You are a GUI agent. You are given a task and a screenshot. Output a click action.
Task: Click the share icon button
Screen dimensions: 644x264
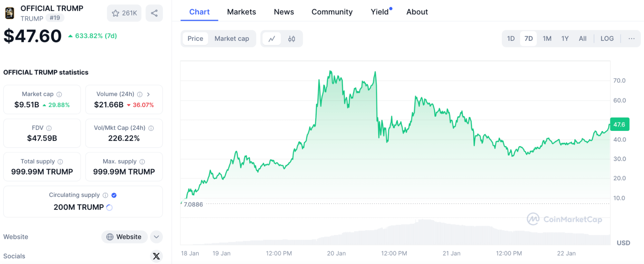tap(154, 13)
